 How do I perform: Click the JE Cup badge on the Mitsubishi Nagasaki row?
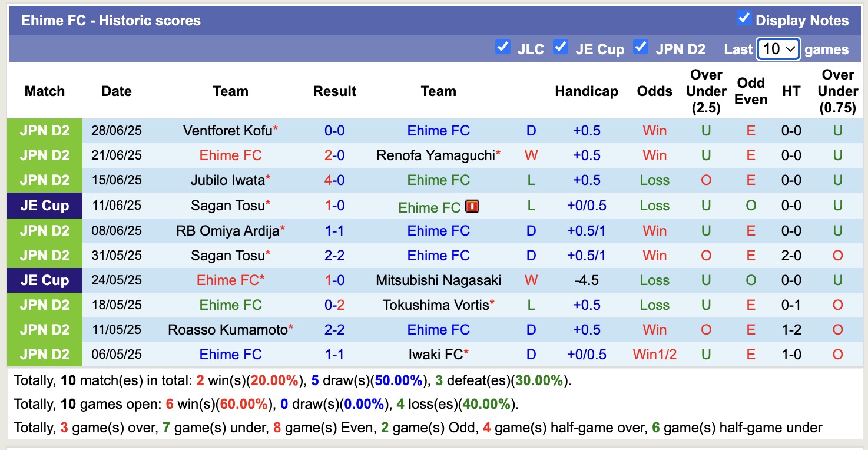click(44, 280)
